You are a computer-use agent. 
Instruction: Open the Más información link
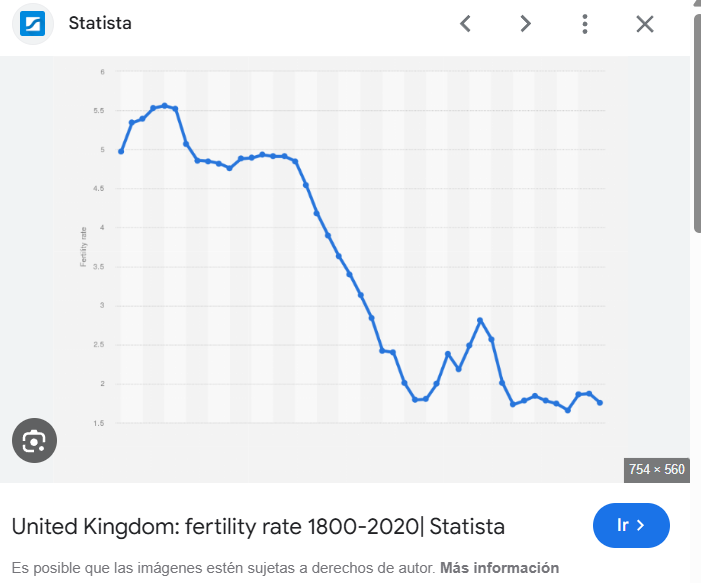coord(499,568)
